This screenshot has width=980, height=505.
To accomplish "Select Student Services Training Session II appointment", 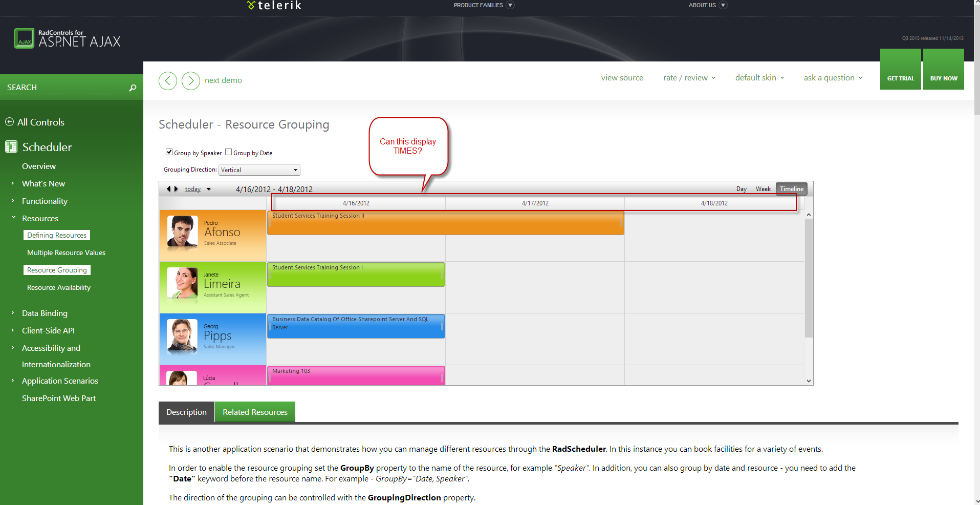I will 445,223.
